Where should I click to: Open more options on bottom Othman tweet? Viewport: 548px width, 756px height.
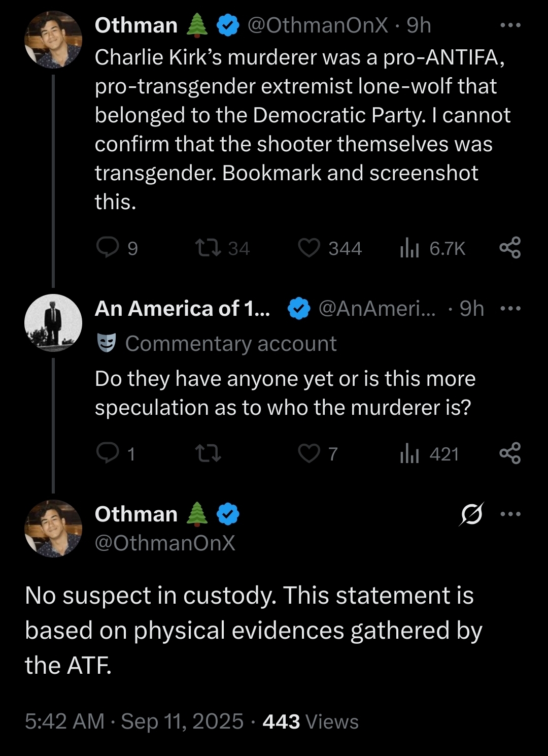point(510,514)
